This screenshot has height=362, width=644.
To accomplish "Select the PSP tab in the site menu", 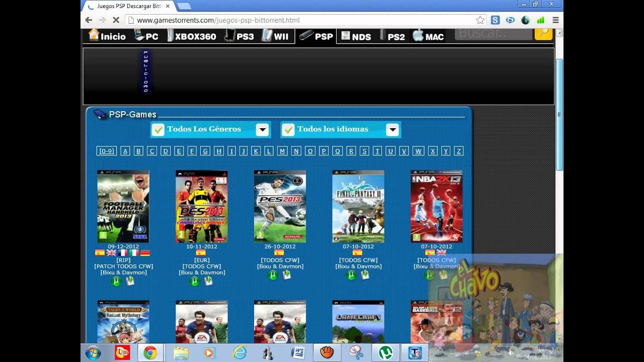I will pos(316,36).
